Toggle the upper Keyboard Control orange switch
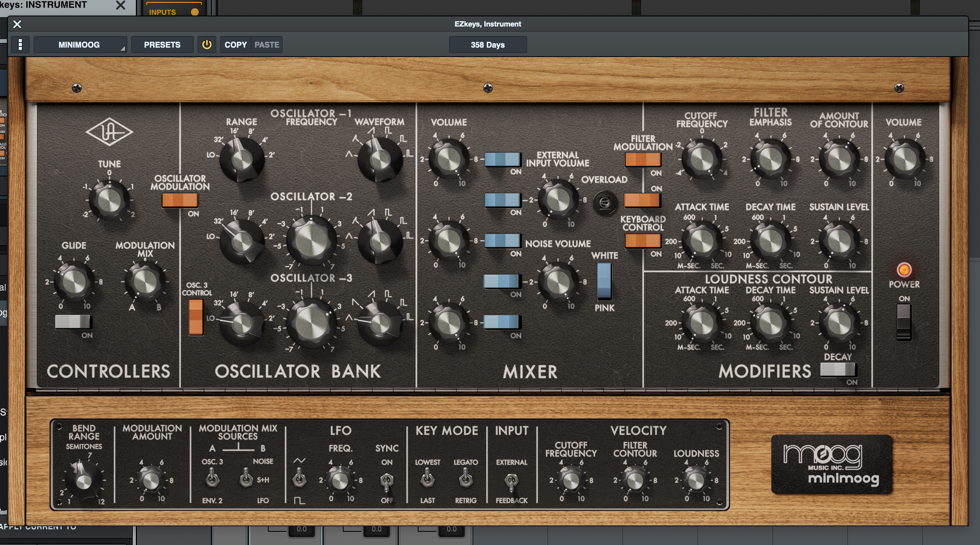 tap(642, 200)
